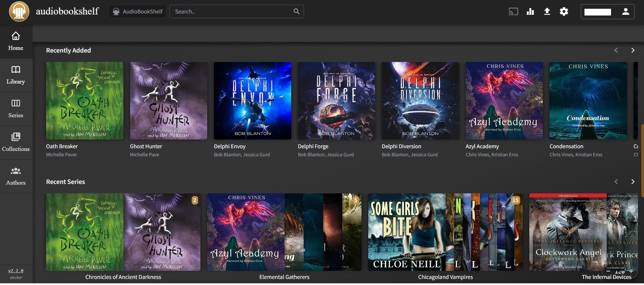Click the page vertical scrollbar

642,160
